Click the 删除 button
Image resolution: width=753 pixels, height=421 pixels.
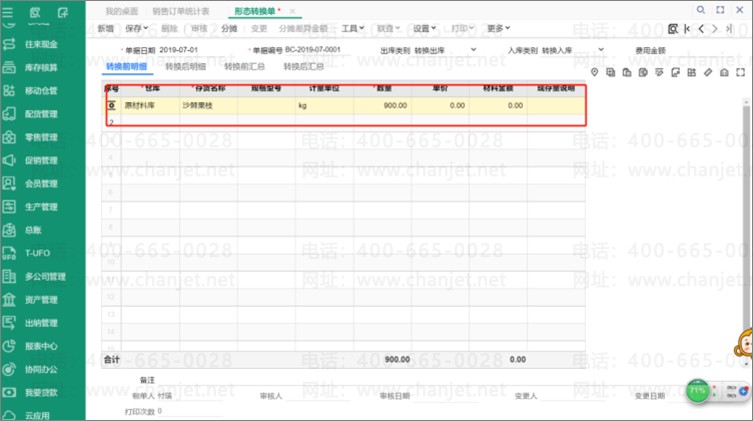tap(169, 28)
